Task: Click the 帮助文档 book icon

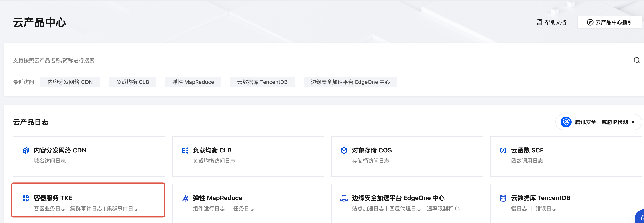Action: pos(539,22)
